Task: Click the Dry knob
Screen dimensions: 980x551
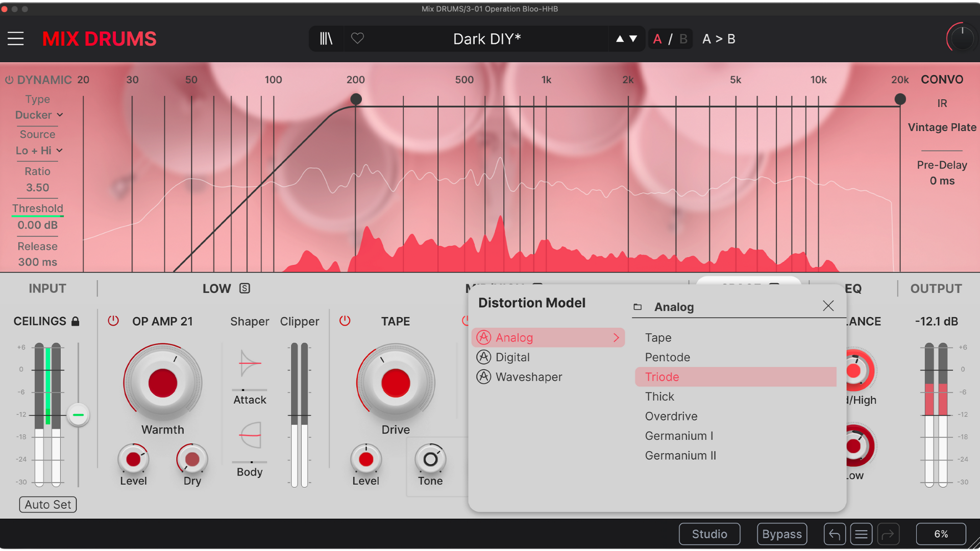Action: click(192, 459)
